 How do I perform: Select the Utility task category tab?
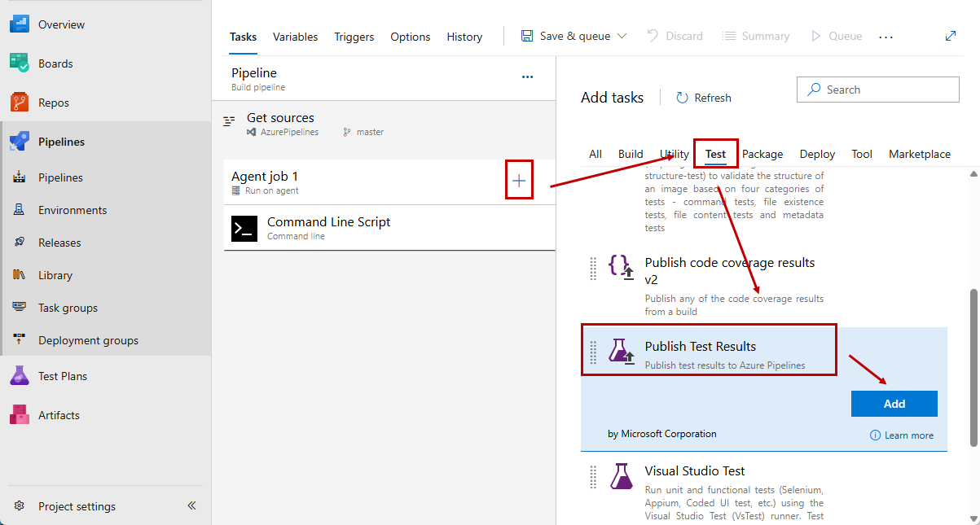[x=674, y=154]
